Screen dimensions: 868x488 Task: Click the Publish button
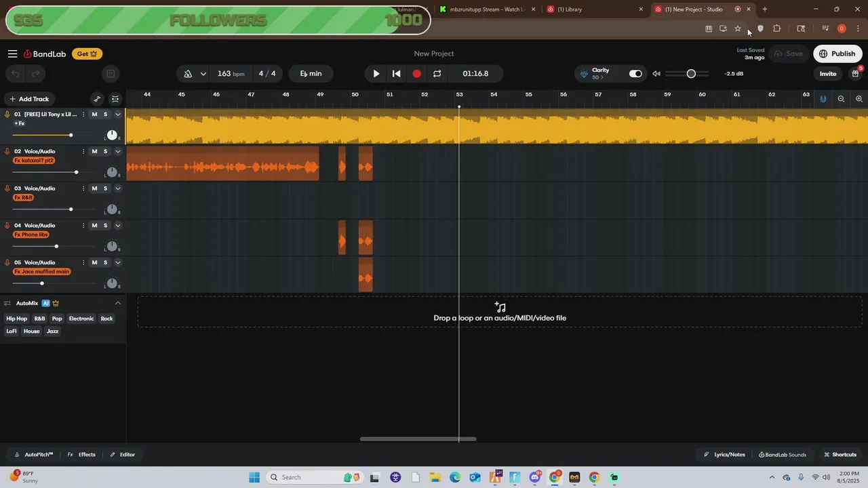pos(837,54)
